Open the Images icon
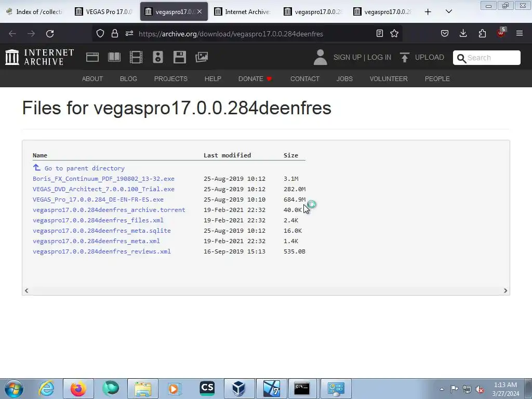Screen dimensions: 532x399 point(202,57)
